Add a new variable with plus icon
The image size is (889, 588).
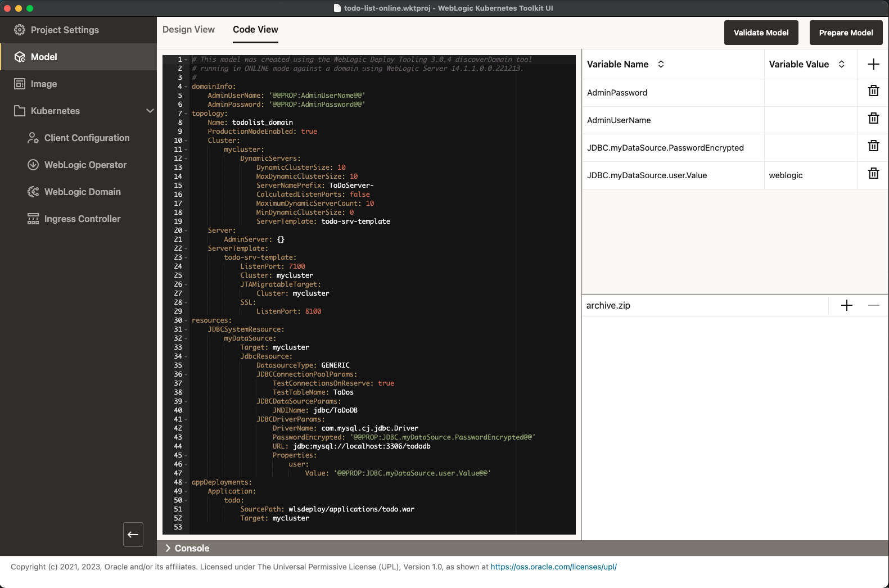point(873,64)
